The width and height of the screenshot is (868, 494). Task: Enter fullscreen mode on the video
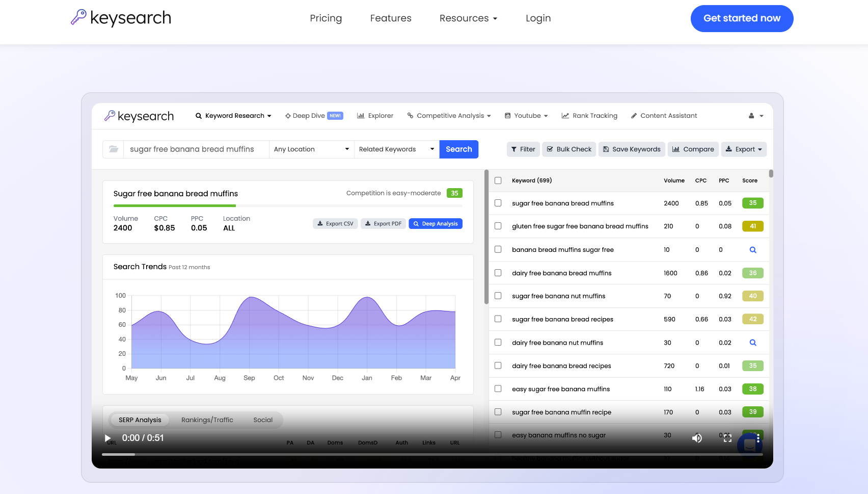click(727, 438)
